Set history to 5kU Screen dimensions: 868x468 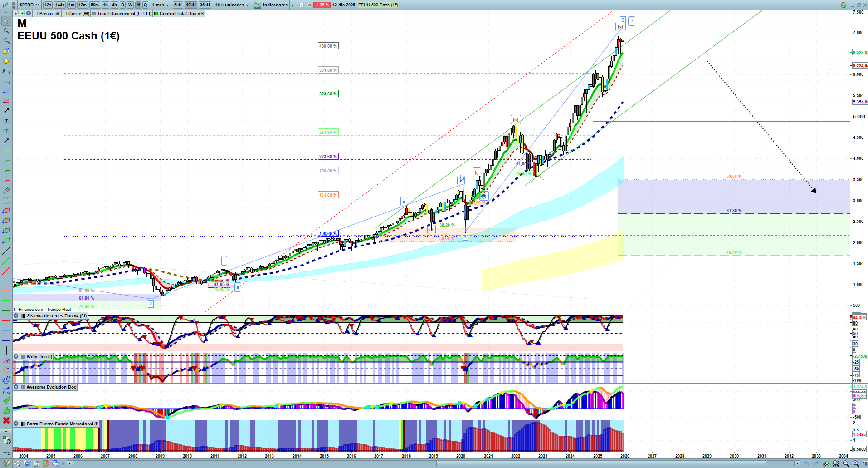coord(178,5)
